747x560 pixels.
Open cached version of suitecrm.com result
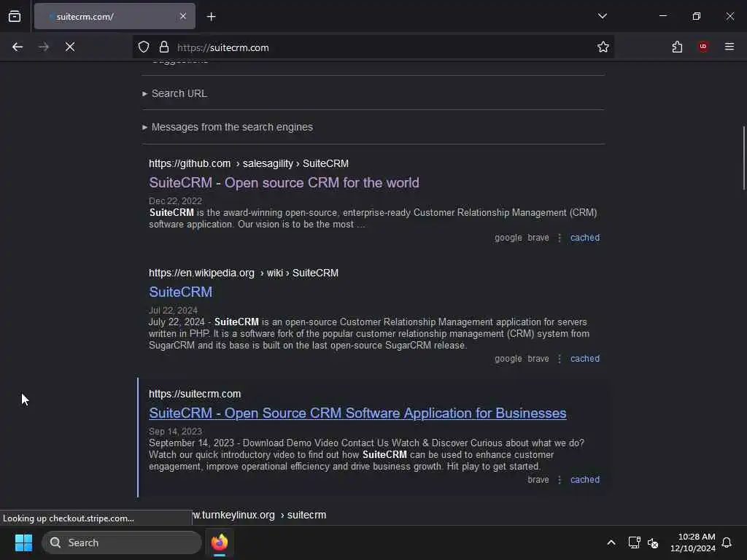pyautogui.click(x=585, y=480)
